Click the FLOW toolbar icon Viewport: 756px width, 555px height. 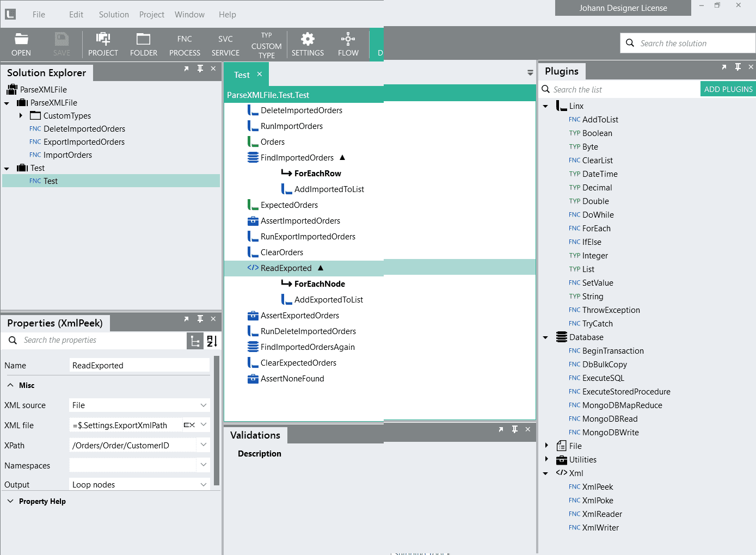[348, 44]
